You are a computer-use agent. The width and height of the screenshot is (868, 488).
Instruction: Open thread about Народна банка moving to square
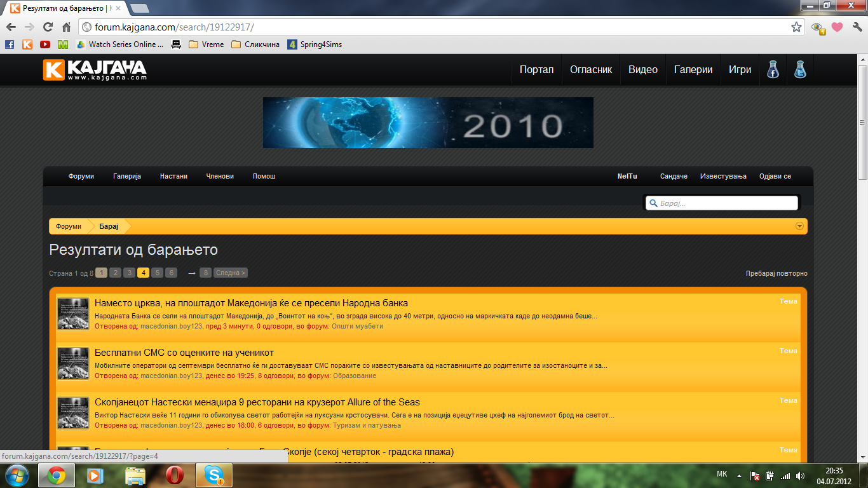(251, 303)
